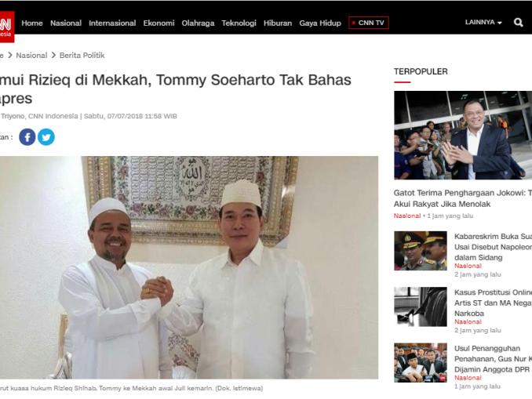The image size is (532, 399).
Task: Select the Hiburan menu item
Action: coord(278,23)
